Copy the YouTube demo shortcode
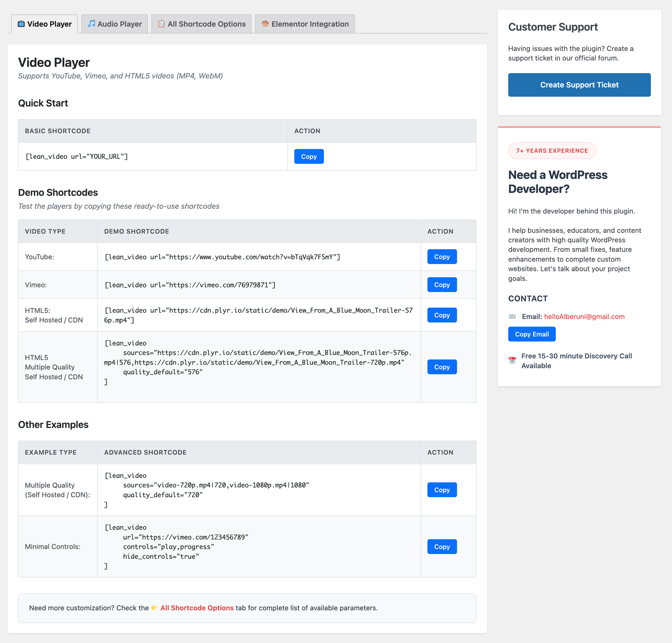 (441, 257)
